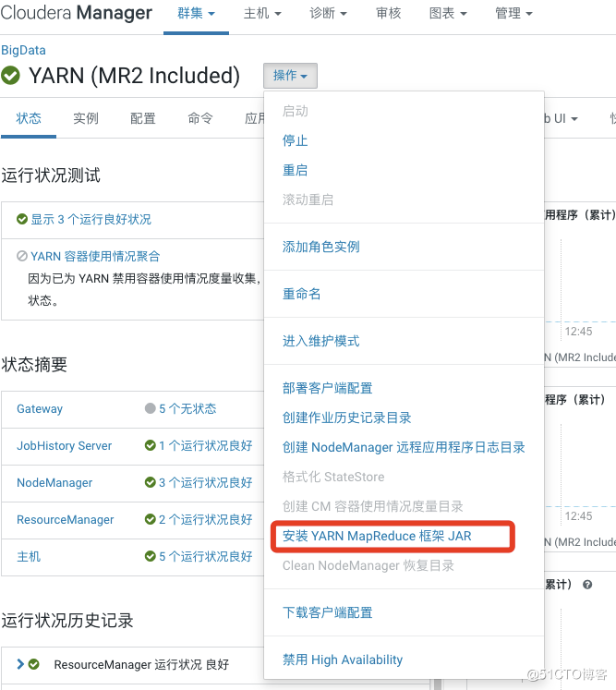Switch to the 命令 tab
Viewport: 616px width, 690px height.
coord(200,118)
